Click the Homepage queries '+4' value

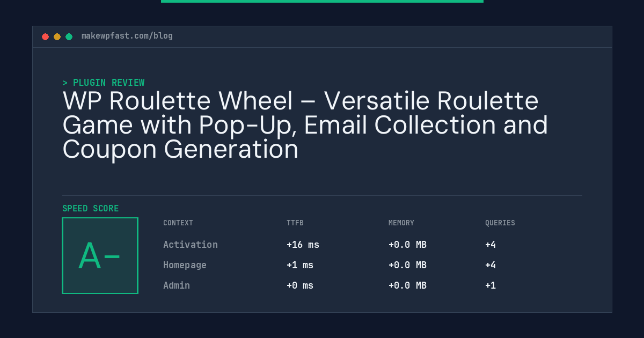pos(491,265)
